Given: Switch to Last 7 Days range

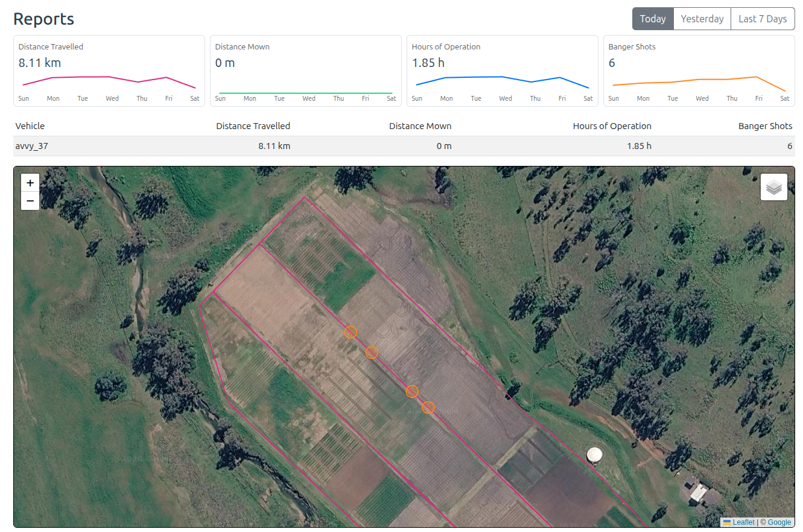Looking at the screenshot, I should click(763, 19).
